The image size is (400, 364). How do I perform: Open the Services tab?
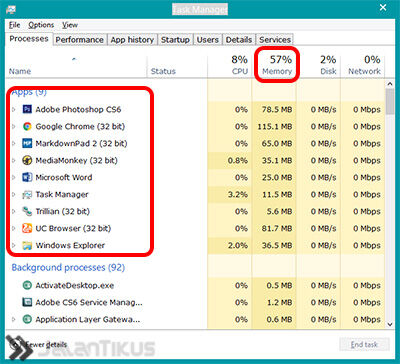point(275,40)
